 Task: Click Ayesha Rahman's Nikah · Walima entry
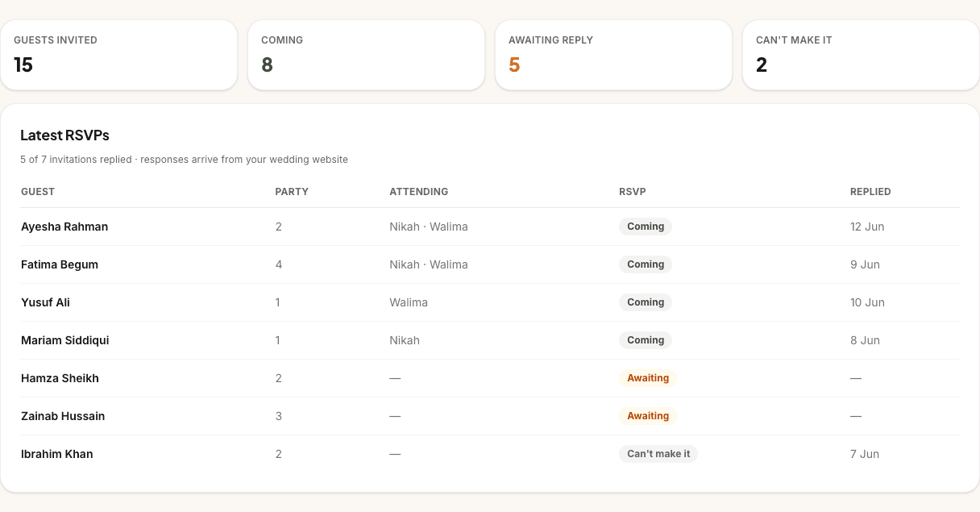point(429,227)
